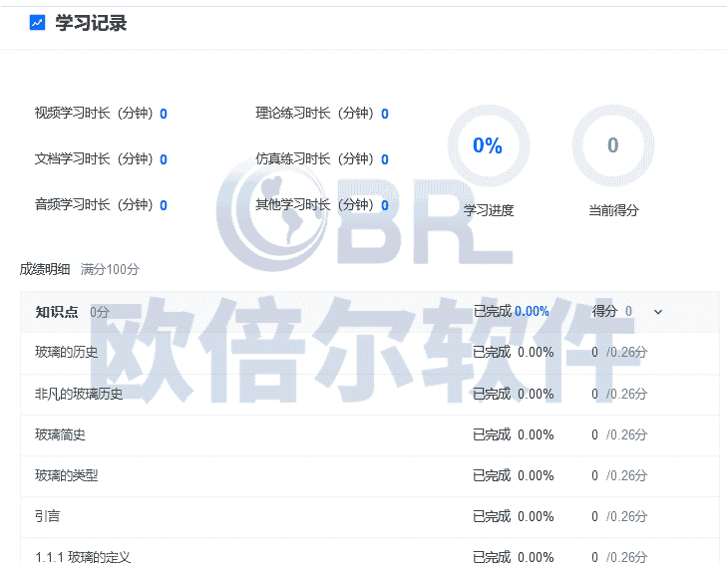728x565 pixels.
Task: Click the 仿真练习时长 value
Action: tap(385, 159)
